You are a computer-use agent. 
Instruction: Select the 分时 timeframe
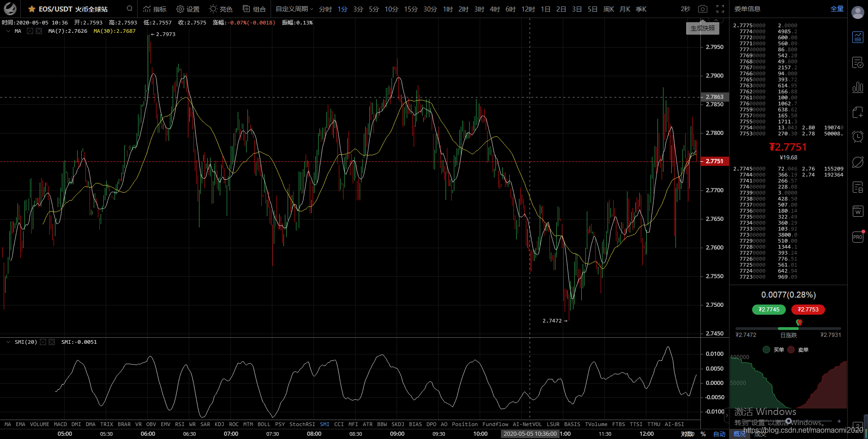point(325,9)
